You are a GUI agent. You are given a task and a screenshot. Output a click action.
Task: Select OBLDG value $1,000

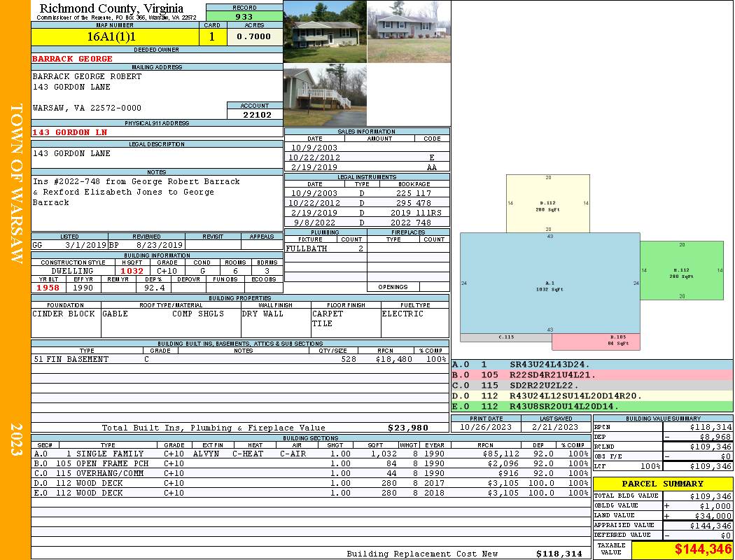tap(715, 505)
